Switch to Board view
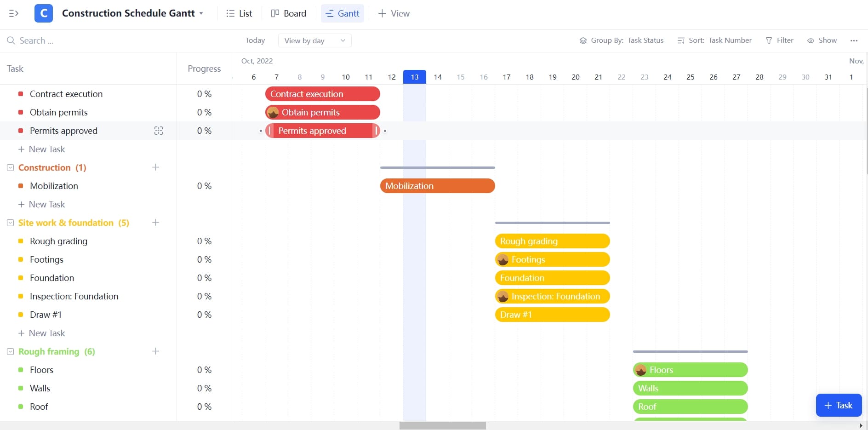Screen dimensions: 868x430 coord(289,13)
